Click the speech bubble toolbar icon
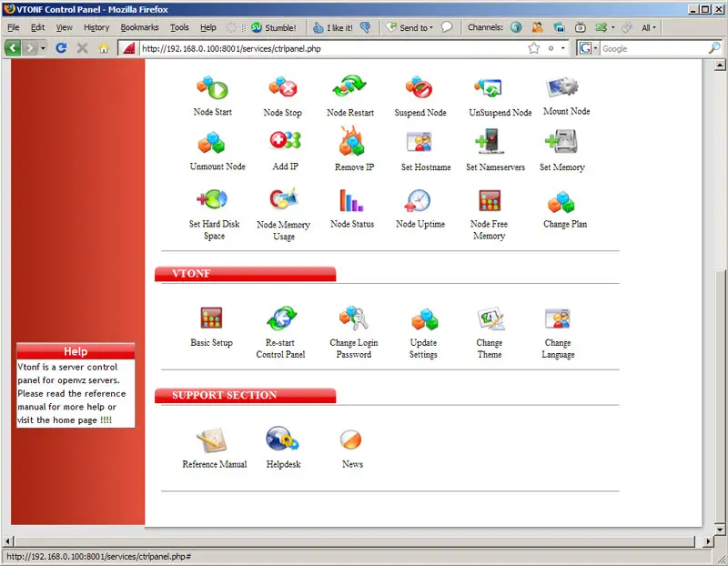 447,27
